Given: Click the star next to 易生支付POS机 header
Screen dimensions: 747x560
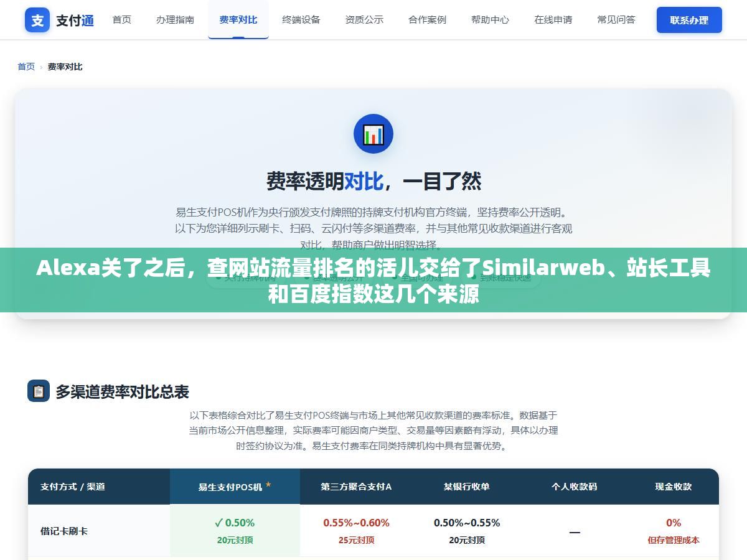Looking at the screenshot, I should [x=268, y=485].
